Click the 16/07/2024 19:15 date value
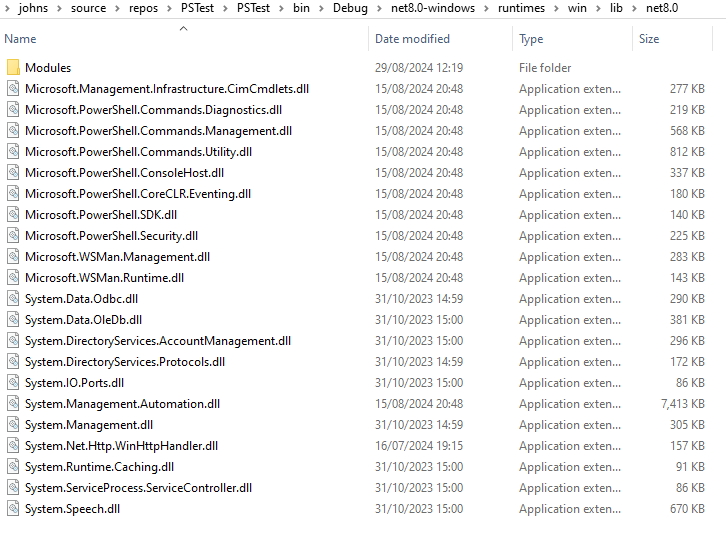Viewport: 726px width, 545px height. pos(419,445)
